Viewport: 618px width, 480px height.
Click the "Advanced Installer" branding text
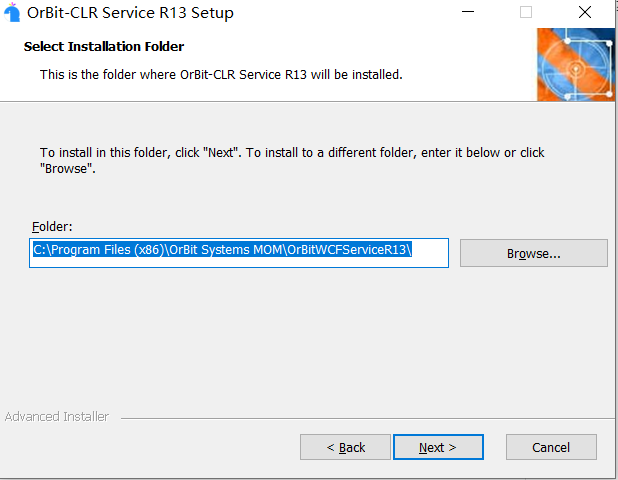[57, 417]
